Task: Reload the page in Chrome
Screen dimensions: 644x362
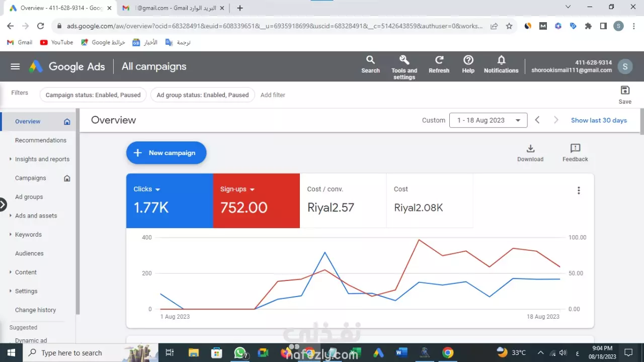Action: point(41,26)
